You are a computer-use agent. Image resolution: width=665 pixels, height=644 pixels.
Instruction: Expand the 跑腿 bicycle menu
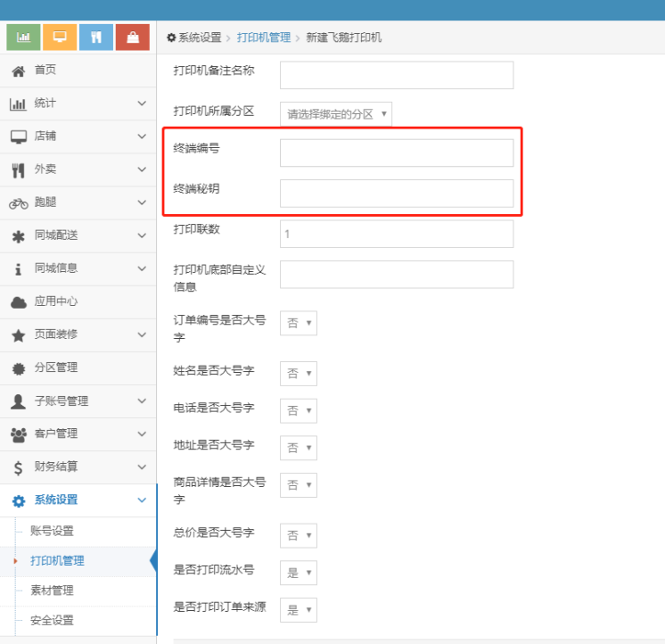click(x=78, y=202)
